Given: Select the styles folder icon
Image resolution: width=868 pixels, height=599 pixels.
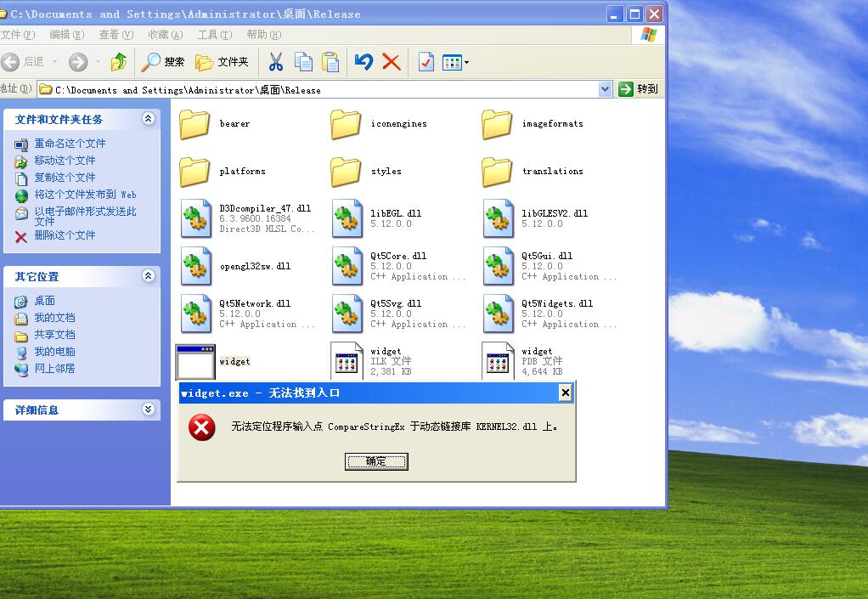Looking at the screenshot, I should point(346,172).
